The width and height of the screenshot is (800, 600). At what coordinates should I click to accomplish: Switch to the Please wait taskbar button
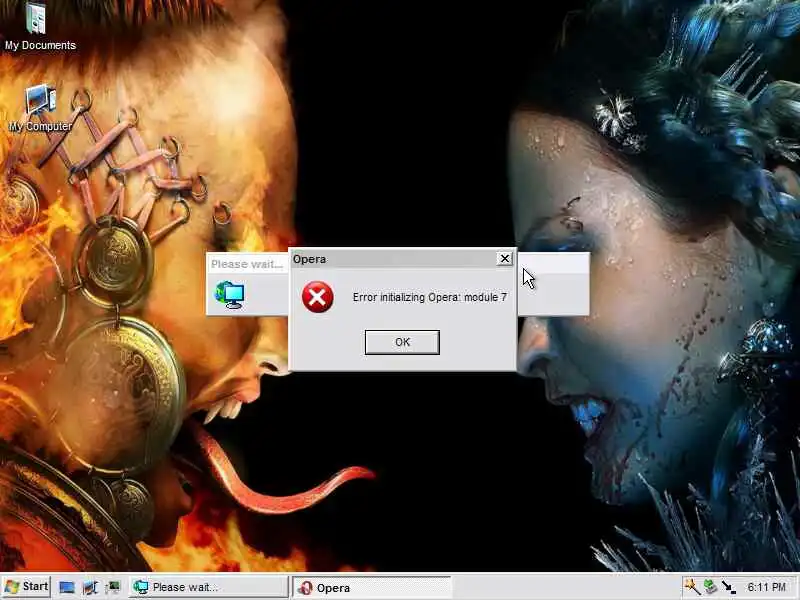209,587
